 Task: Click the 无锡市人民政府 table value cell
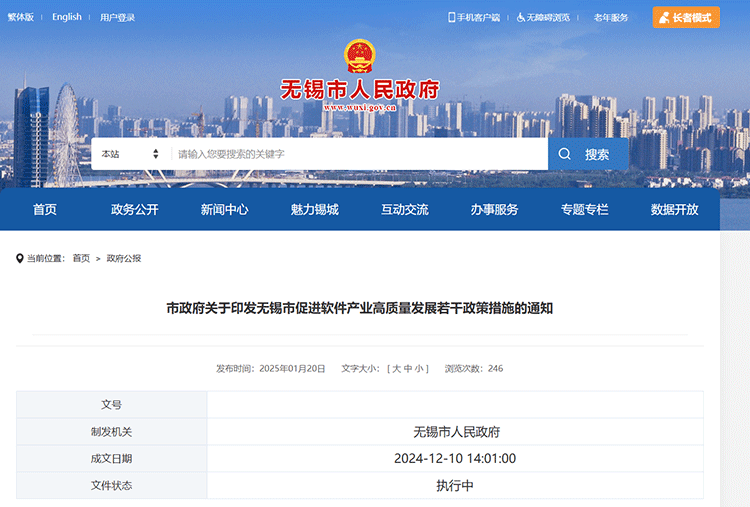[x=456, y=432]
